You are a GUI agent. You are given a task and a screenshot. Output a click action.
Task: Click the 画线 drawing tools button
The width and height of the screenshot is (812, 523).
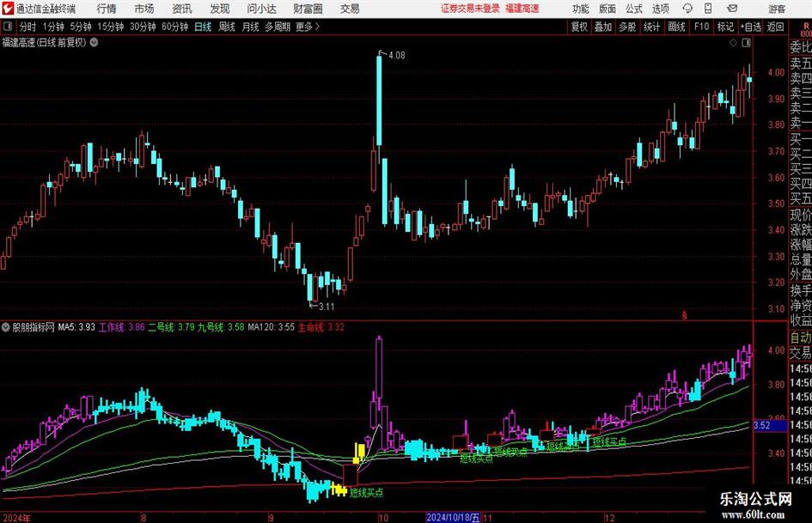[x=677, y=27]
